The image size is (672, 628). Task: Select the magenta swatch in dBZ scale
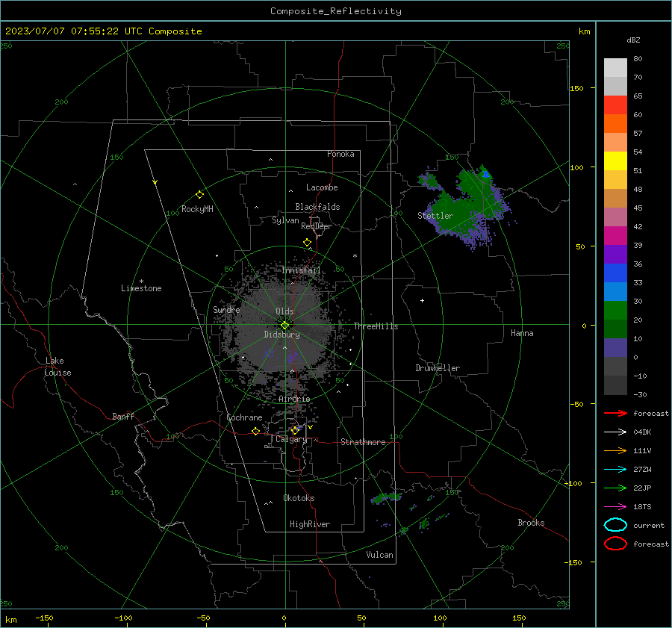tap(615, 236)
